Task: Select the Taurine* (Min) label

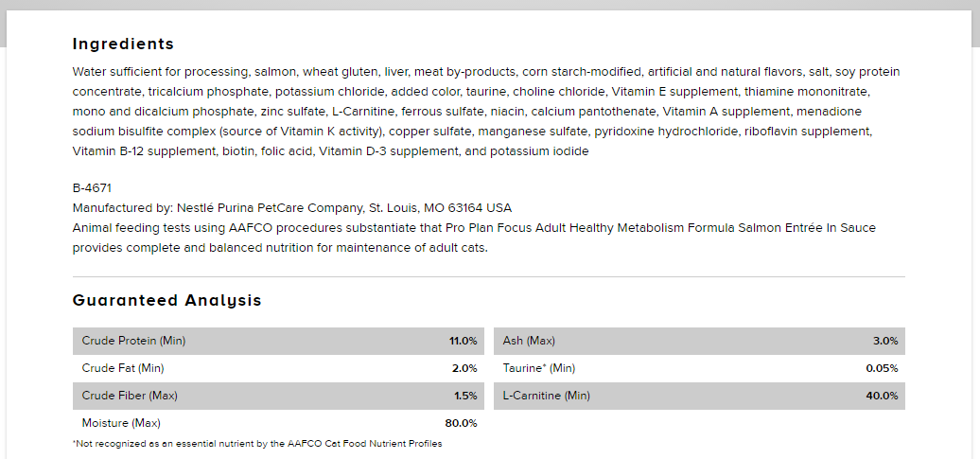Action: tap(538, 368)
